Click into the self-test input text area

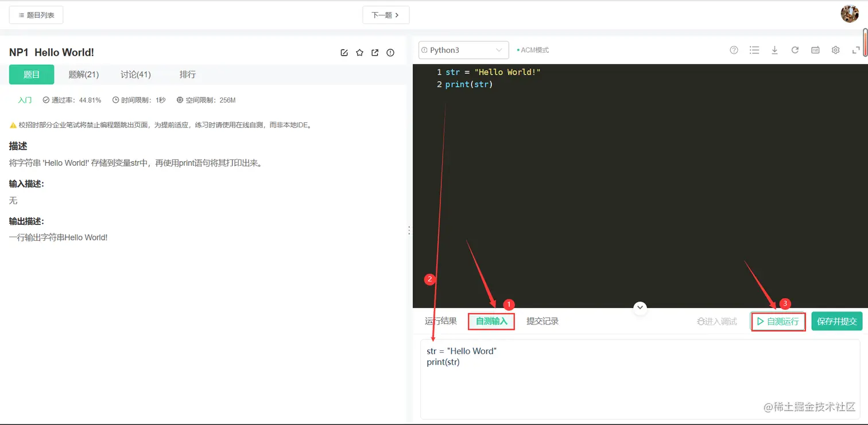click(640, 379)
